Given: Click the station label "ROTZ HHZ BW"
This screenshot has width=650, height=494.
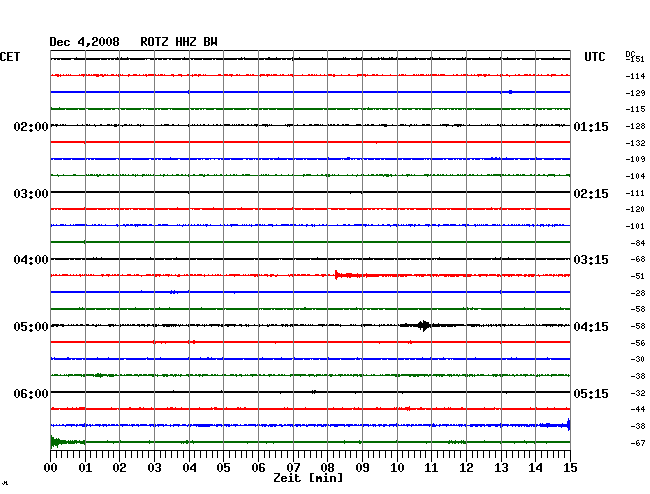Looking at the screenshot, I should click(x=179, y=42).
